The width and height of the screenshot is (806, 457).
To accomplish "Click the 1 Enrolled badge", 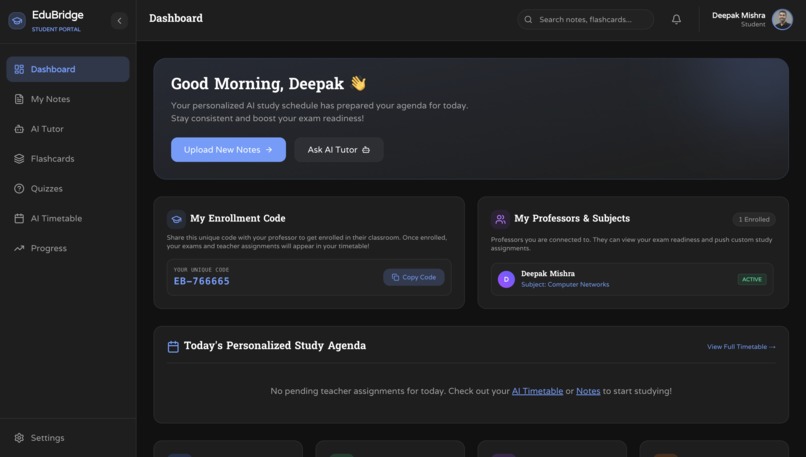I will point(754,219).
